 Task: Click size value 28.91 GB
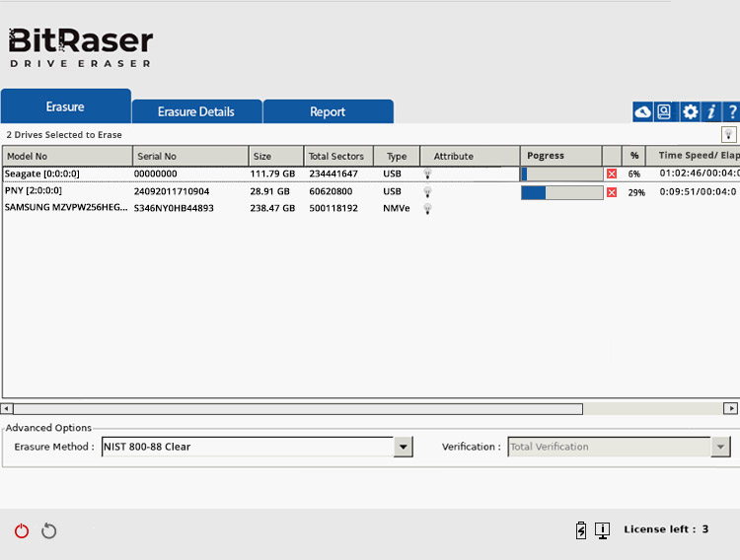(x=270, y=191)
